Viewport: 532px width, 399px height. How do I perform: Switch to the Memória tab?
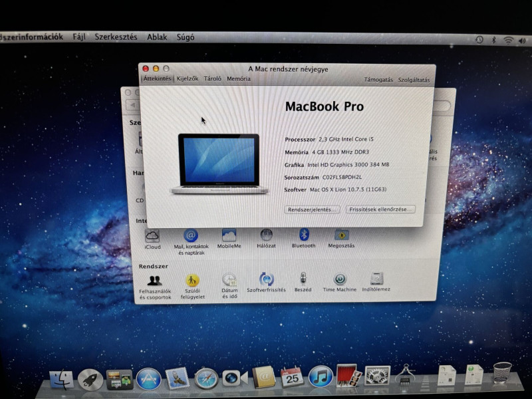pos(239,78)
